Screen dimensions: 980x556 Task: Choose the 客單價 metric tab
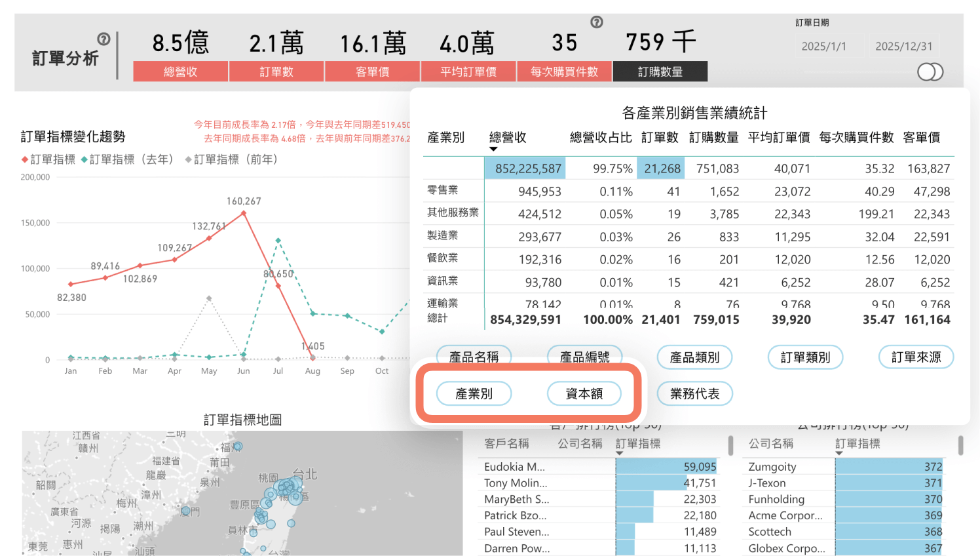tap(372, 71)
